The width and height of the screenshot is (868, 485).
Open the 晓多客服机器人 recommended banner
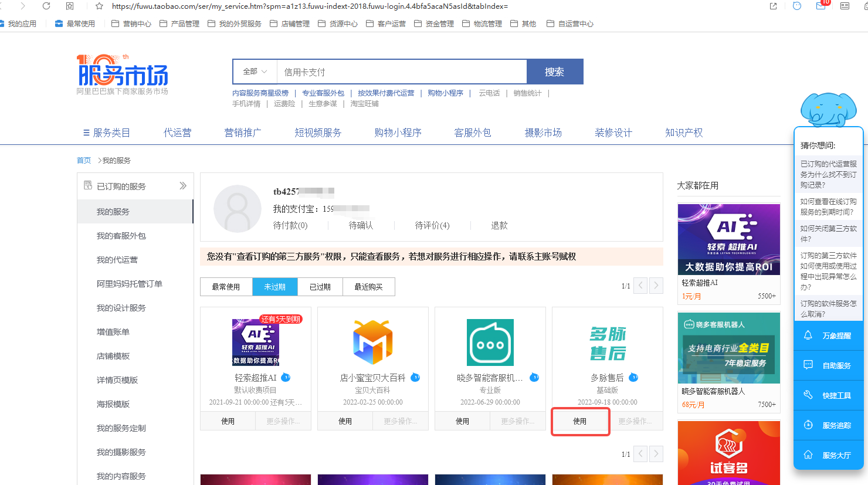point(729,348)
